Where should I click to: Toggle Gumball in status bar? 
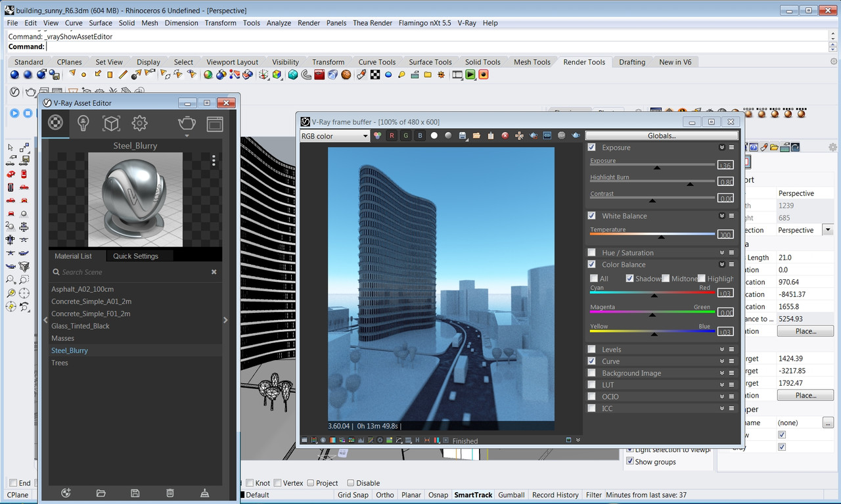[x=512, y=495]
